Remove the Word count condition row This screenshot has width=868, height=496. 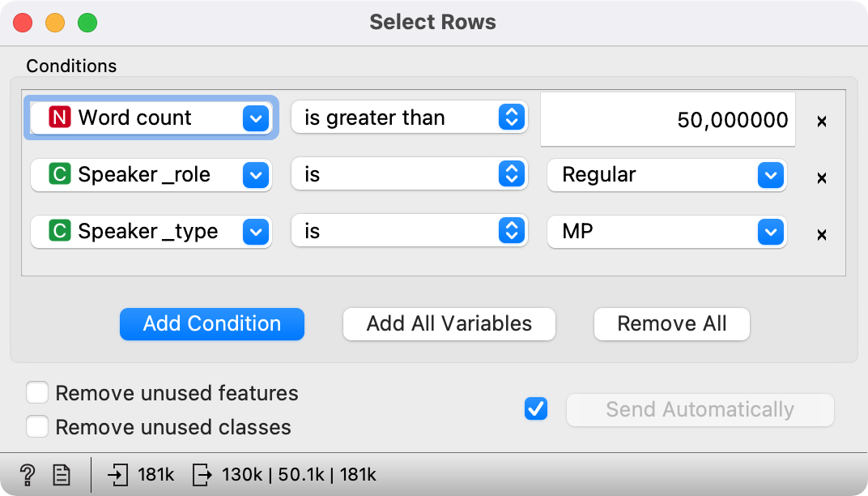pyautogui.click(x=821, y=122)
